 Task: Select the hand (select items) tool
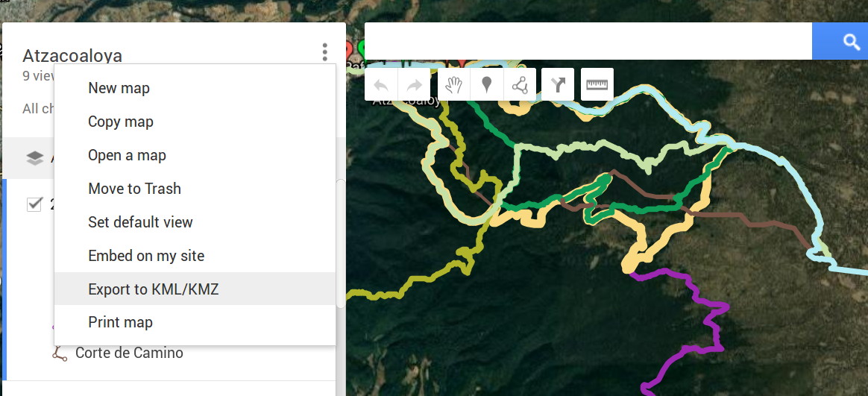coord(454,85)
